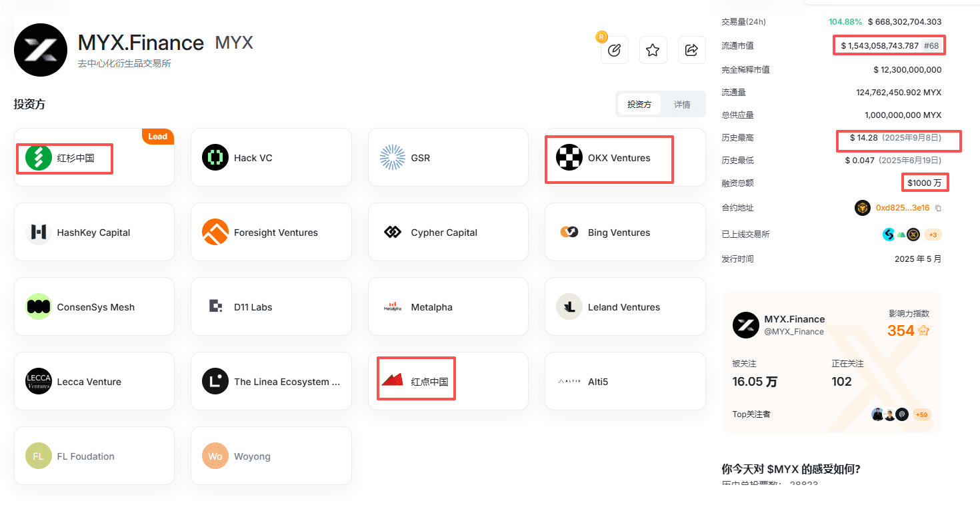The image size is (980, 507).
Task: Click the Metalpha logo
Action: 393,307
